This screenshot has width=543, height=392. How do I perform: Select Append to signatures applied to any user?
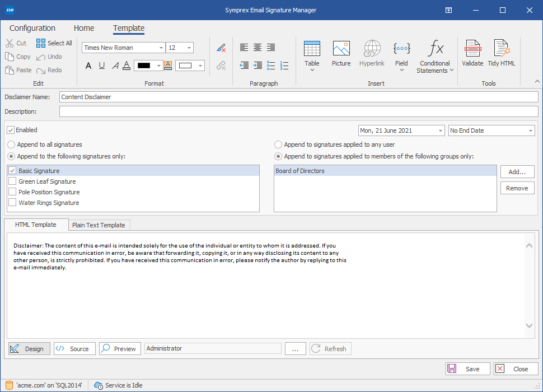278,144
